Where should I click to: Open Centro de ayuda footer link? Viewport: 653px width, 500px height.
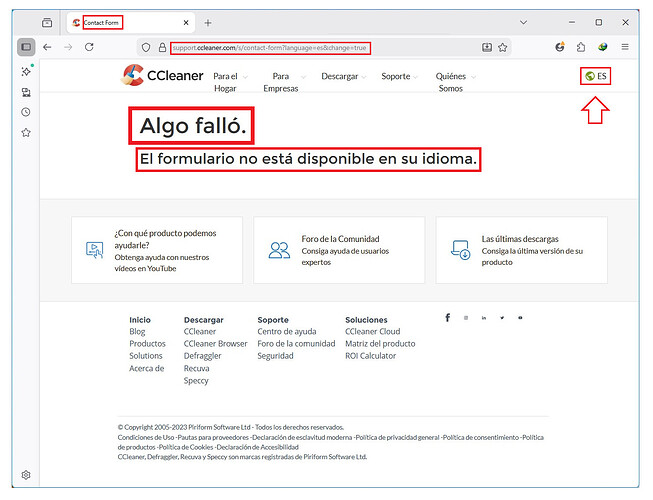point(286,331)
